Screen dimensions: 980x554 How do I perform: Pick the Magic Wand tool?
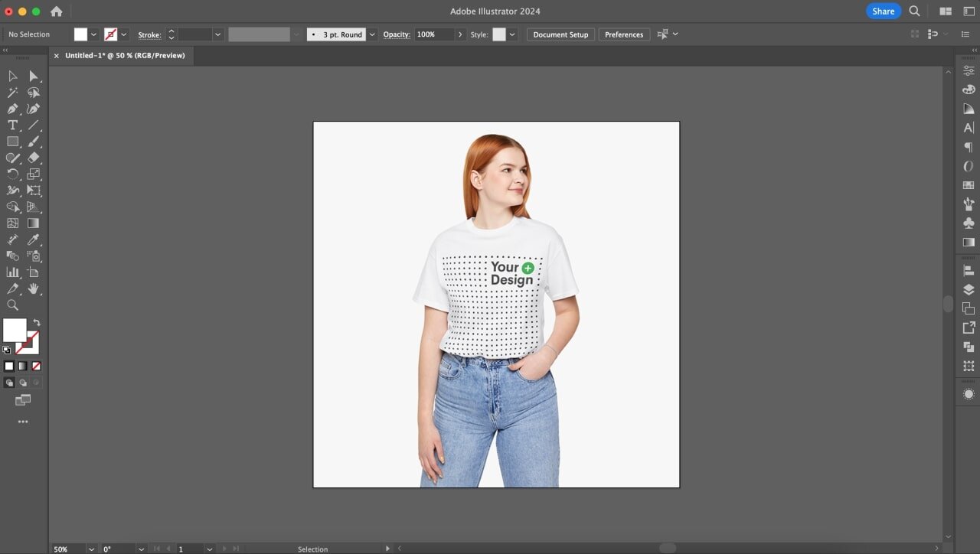pos(12,93)
